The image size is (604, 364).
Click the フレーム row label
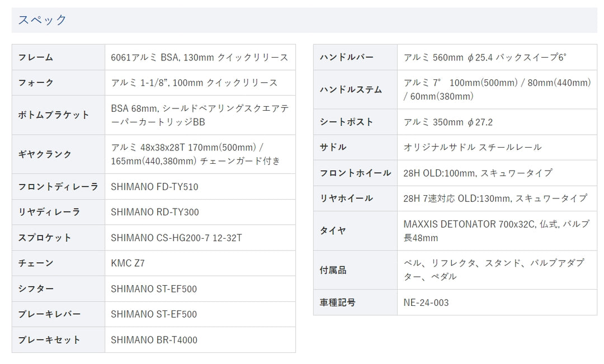point(36,57)
